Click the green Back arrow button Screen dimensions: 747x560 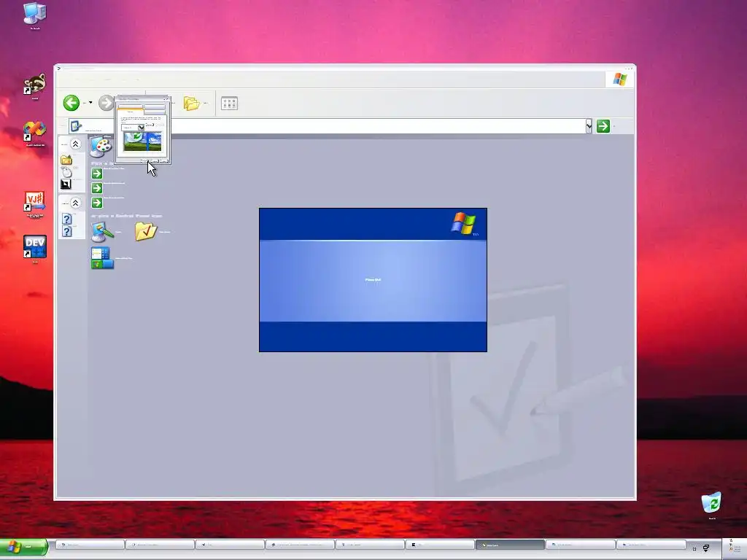tap(71, 103)
